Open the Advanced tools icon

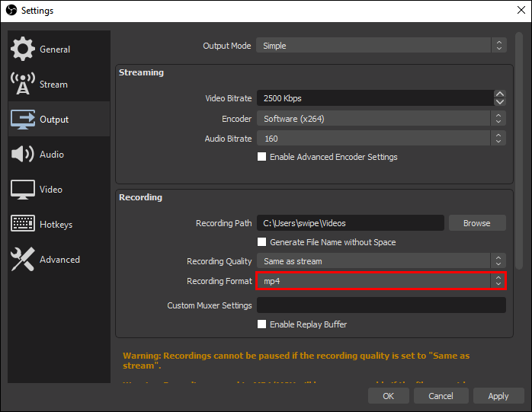pos(23,260)
